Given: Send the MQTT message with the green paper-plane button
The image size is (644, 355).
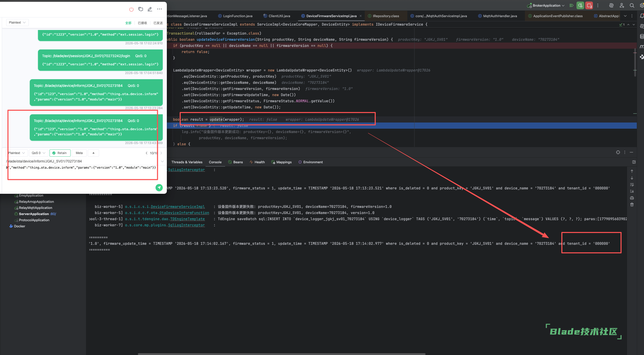Looking at the screenshot, I should (x=159, y=188).
